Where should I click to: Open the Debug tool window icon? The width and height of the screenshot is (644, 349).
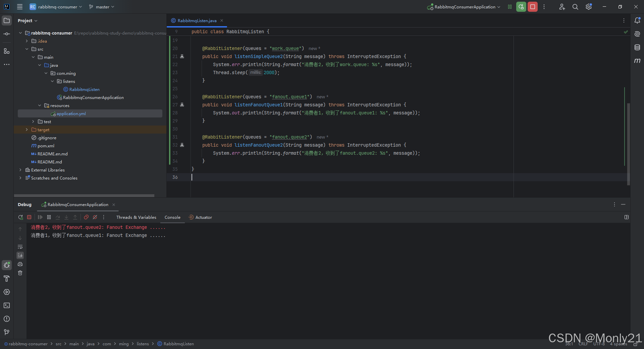pyautogui.click(x=7, y=265)
